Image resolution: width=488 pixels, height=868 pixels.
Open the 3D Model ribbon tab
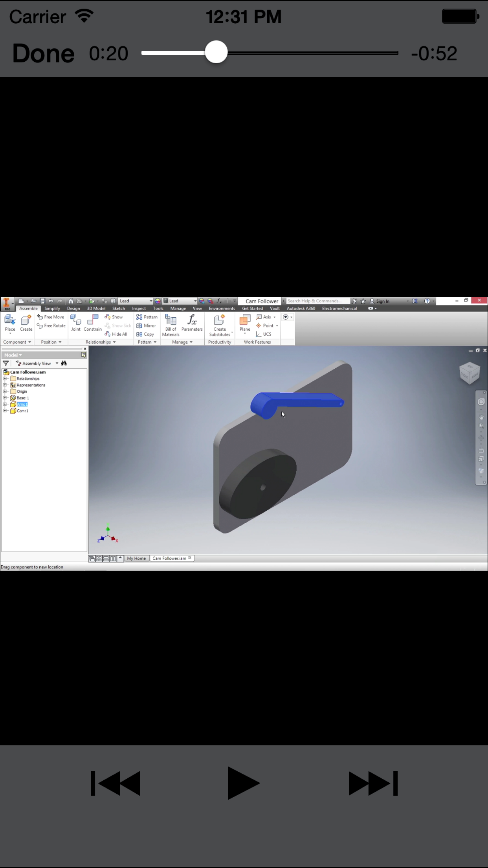[96, 309]
